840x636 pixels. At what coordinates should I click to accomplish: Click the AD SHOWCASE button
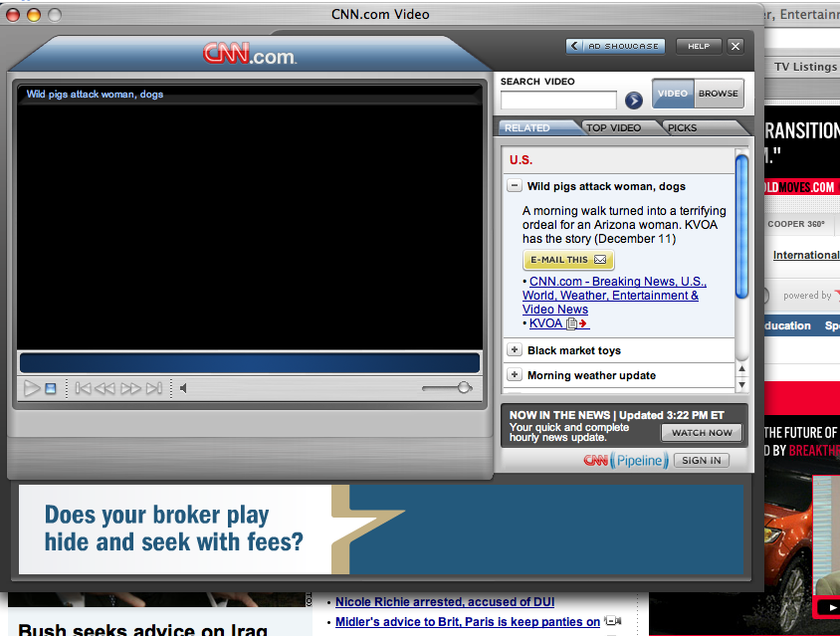coord(615,46)
